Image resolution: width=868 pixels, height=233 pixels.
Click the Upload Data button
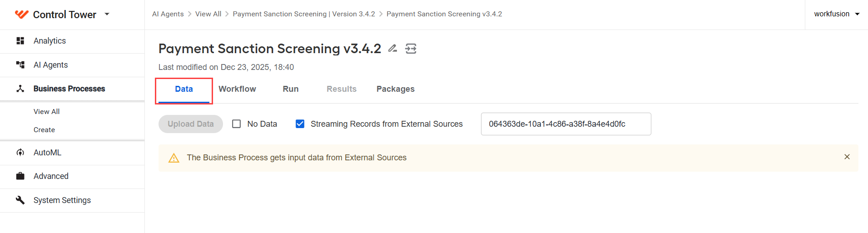tap(191, 124)
